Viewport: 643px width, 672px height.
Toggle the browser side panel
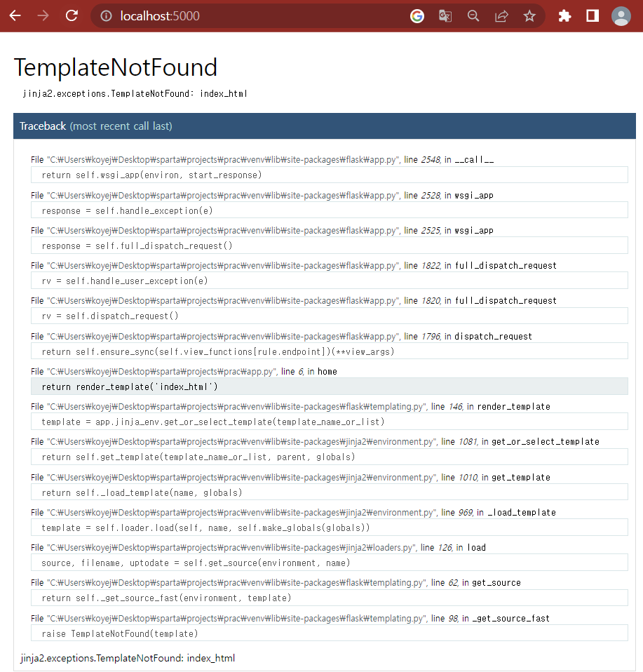coord(593,16)
